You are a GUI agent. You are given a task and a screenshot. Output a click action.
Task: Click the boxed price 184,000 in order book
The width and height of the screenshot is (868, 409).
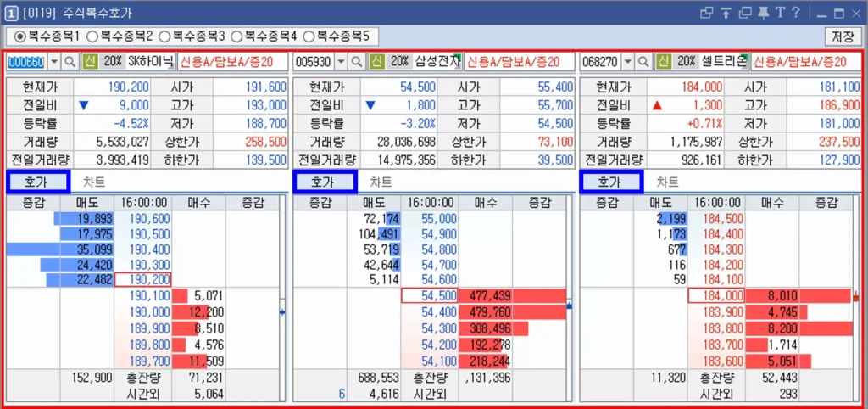[716, 295]
